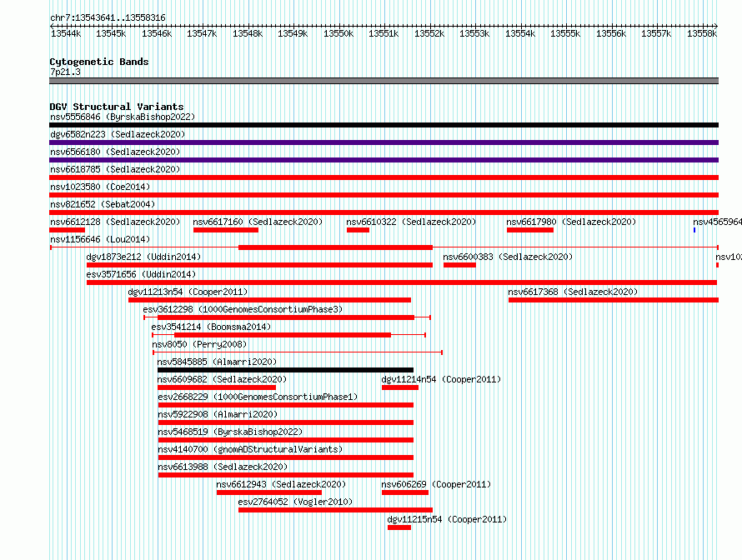The image size is (742, 560).
Task: Click the purple nsv6566180 variant bar
Action: tap(384, 160)
